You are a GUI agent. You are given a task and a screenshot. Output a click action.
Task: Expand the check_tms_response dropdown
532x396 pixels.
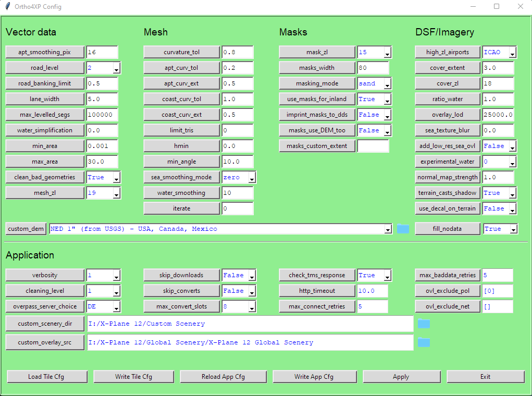click(387, 275)
